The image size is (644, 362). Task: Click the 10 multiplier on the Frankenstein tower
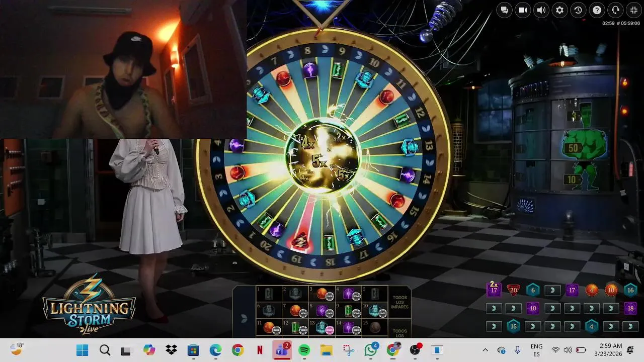point(571,179)
